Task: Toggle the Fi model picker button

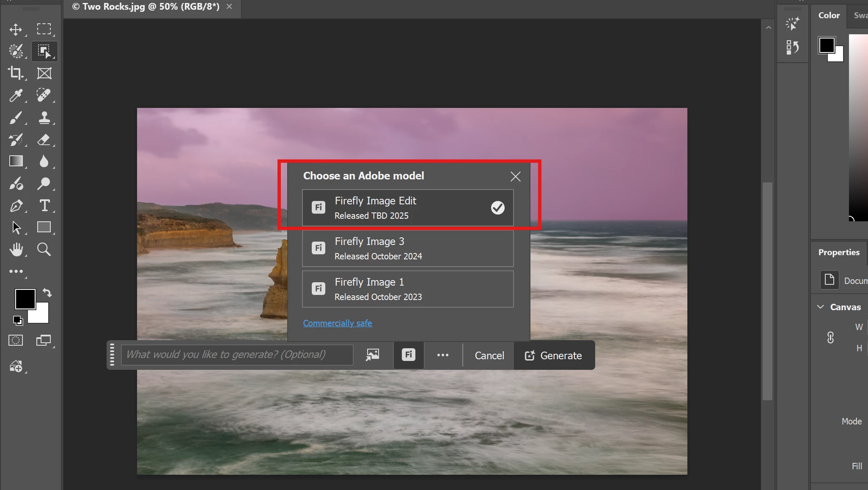Action: tap(408, 355)
